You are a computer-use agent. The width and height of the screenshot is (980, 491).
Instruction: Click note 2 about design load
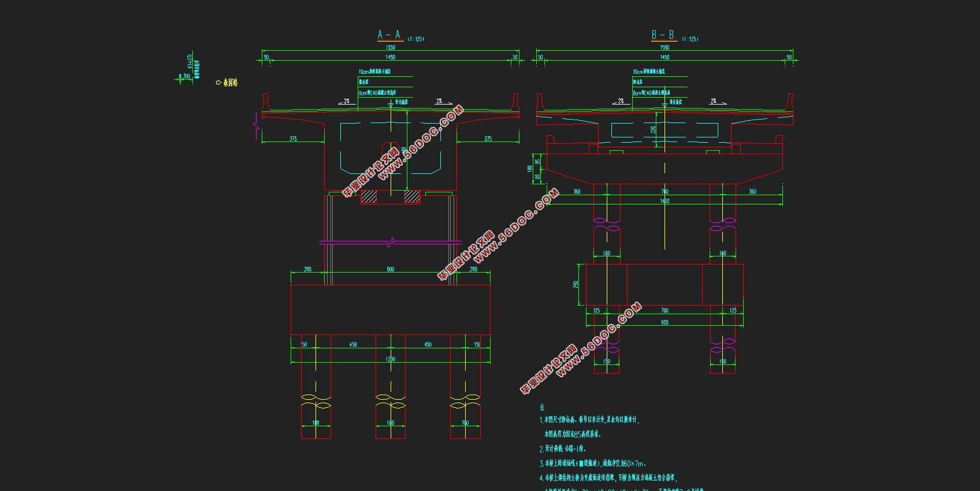[563, 449]
